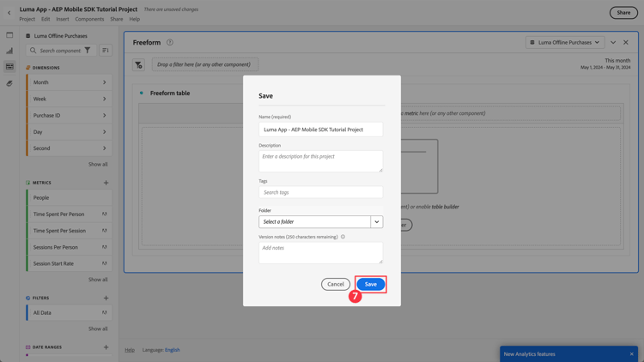Click the filter funnel icon in component search
644x362 pixels.
[x=88, y=51]
